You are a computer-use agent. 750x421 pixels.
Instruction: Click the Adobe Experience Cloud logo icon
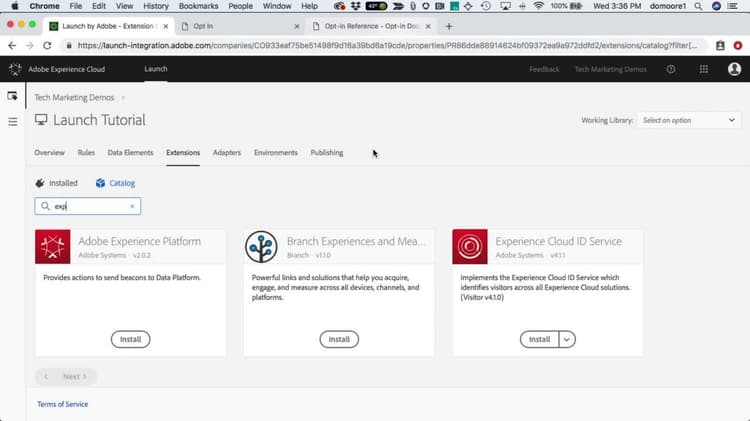[15, 69]
